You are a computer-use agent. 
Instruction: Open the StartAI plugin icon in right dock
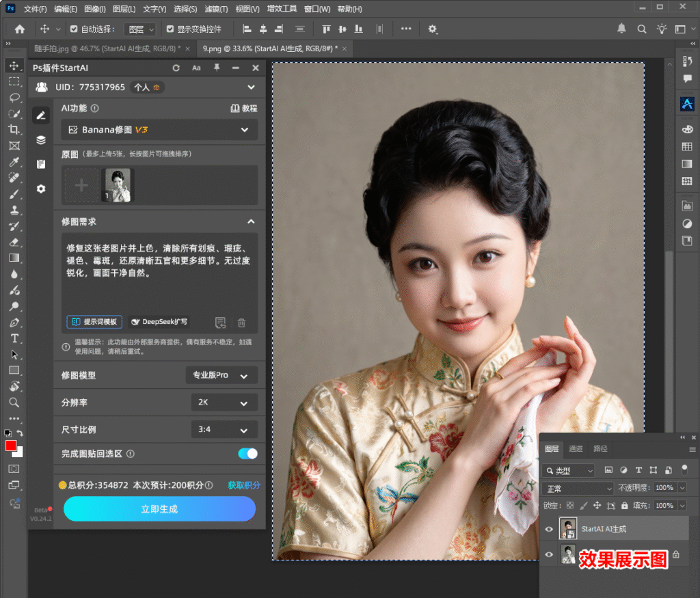coord(687,105)
